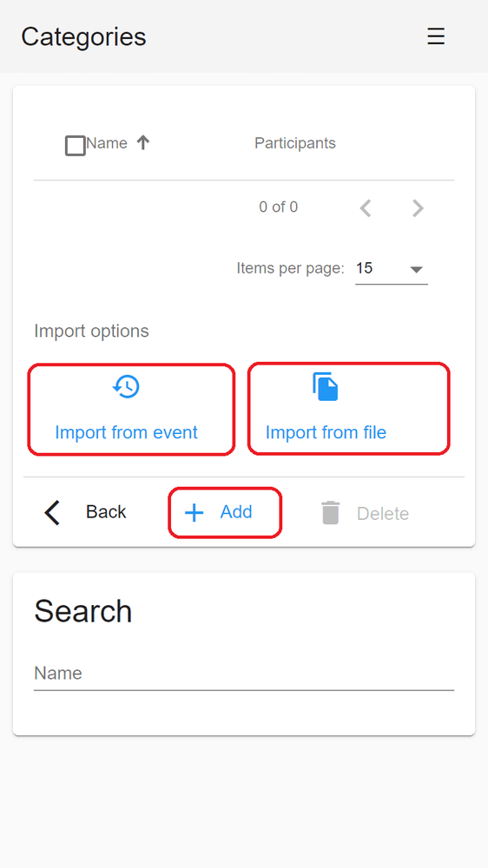
Task: Click the Import from event button
Action: 131,410
